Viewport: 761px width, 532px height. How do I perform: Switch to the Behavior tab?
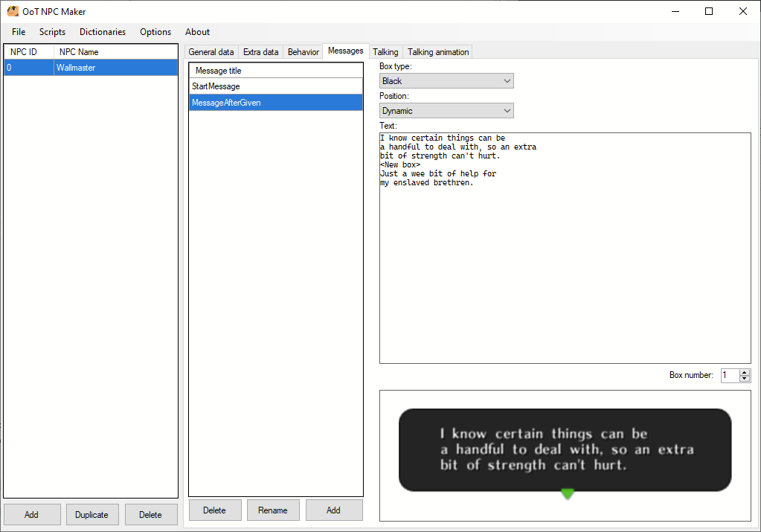coord(303,51)
